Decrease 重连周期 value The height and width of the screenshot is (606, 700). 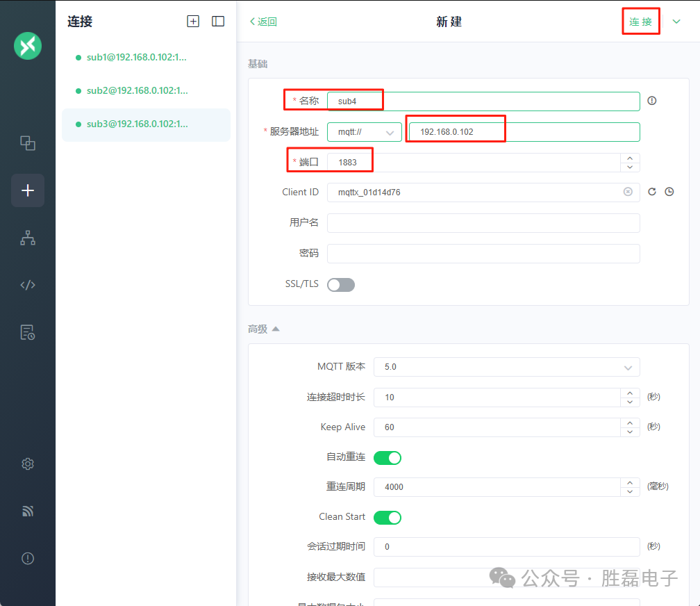(x=630, y=491)
